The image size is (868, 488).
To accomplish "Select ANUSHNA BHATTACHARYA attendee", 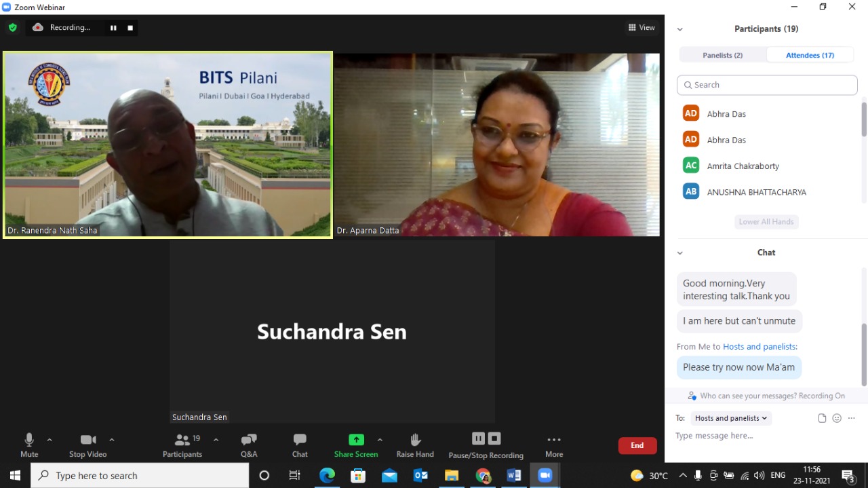I will pos(767,191).
